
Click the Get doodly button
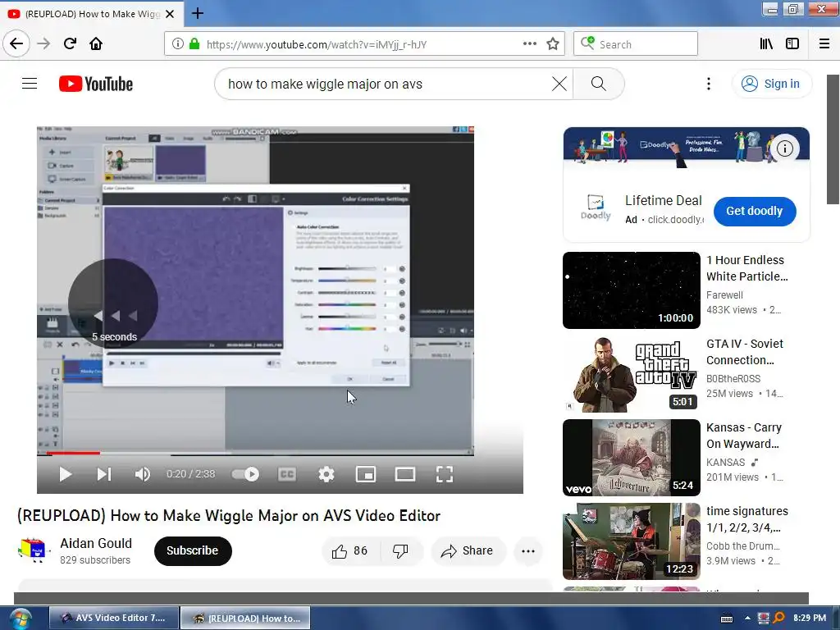pyautogui.click(x=755, y=211)
